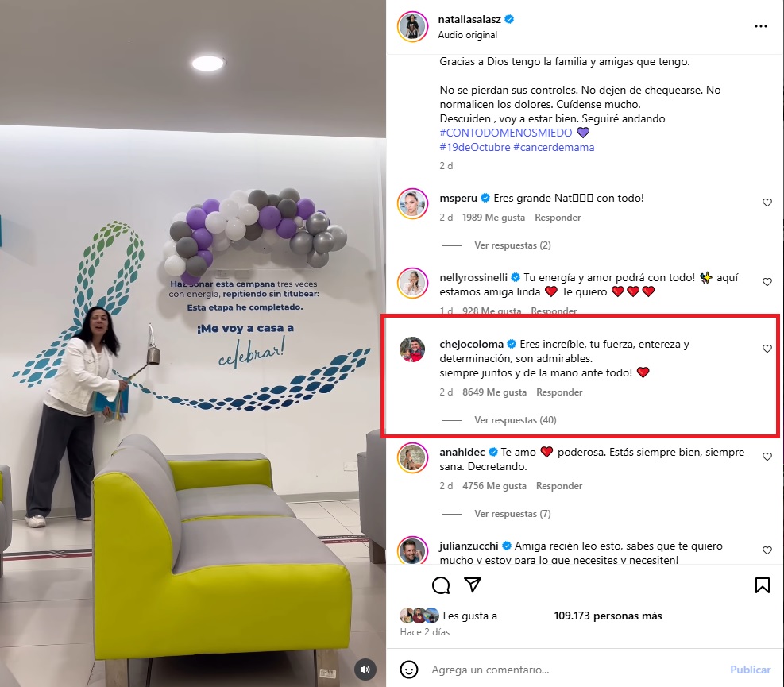Unmute the video speaker icon
The height and width of the screenshot is (687, 784).
pos(365,670)
